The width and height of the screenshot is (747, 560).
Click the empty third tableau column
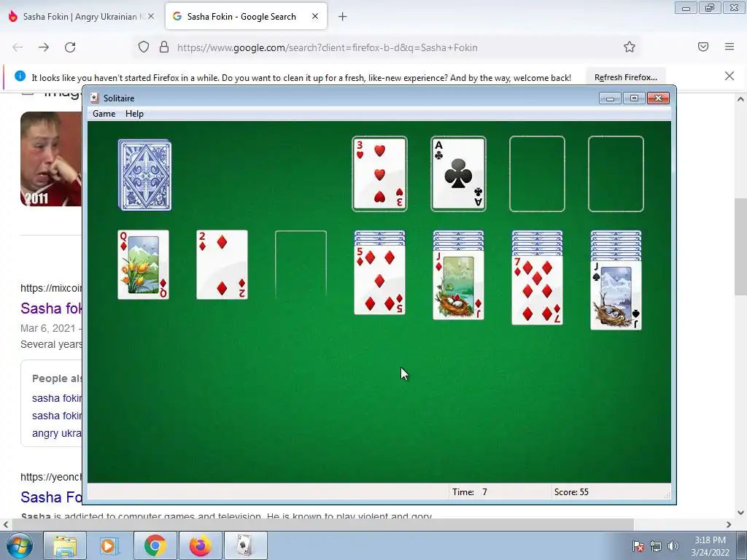click(301, 265)
